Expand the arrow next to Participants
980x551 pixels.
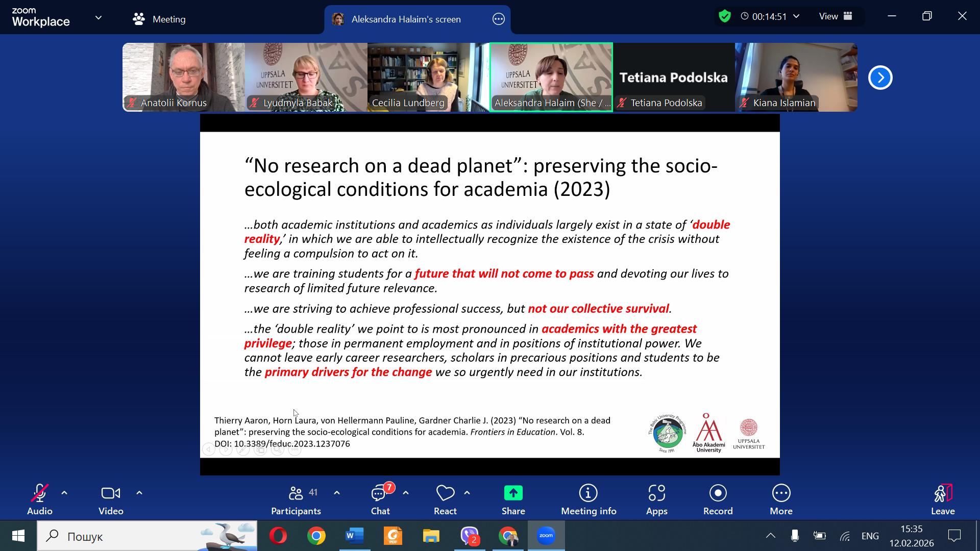coord(337,493)
